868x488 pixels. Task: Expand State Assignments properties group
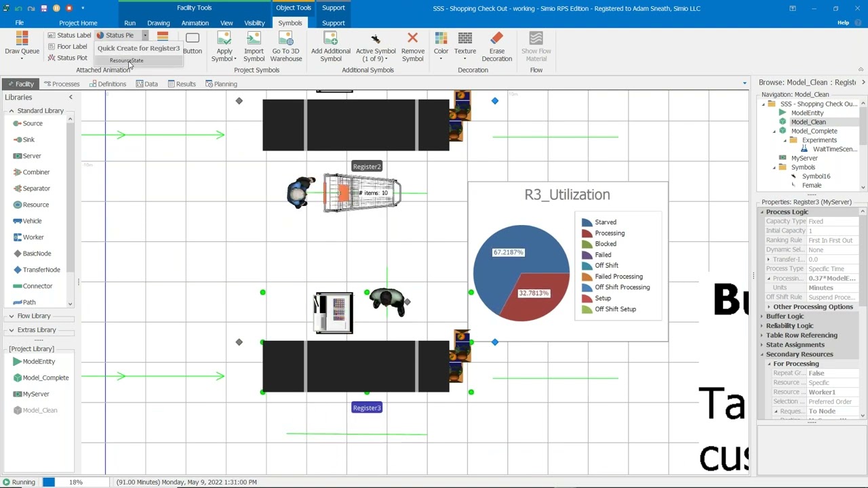click(762, 345)
